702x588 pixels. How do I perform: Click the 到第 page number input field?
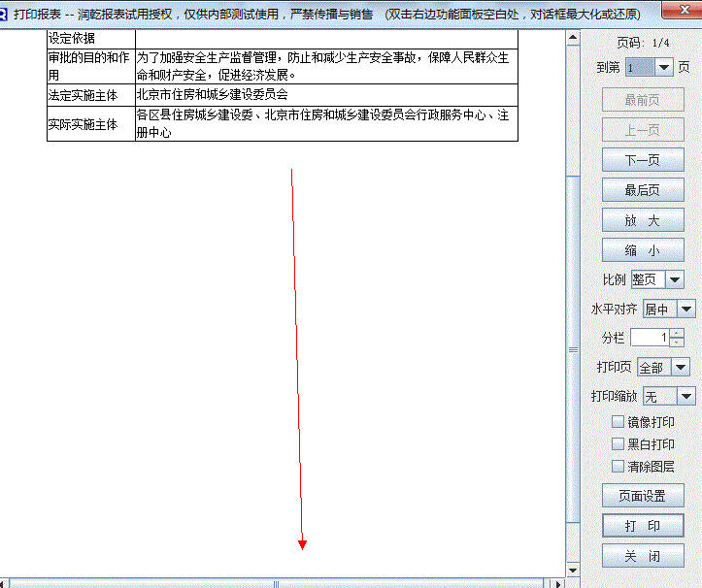click(640, 68)
